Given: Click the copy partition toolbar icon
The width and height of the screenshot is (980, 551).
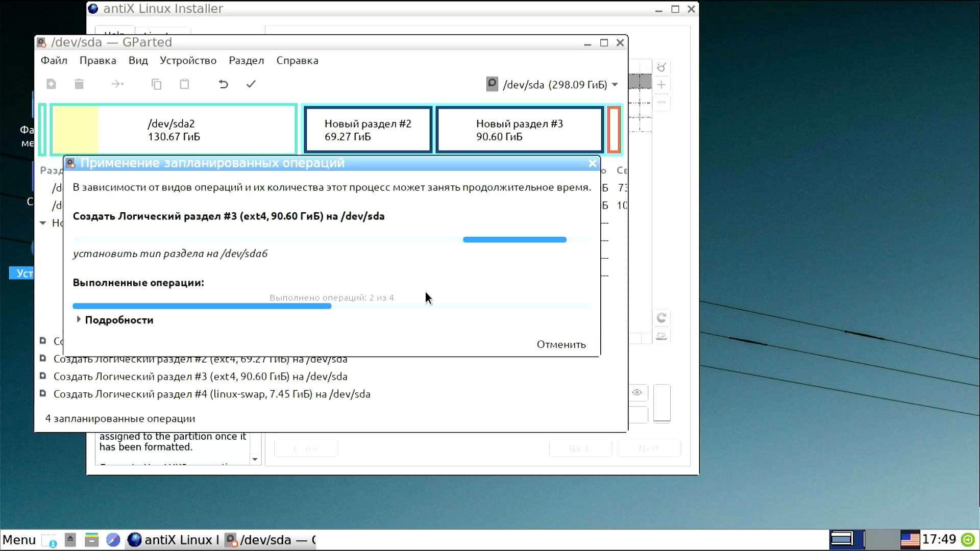Looking at the screenshot, I should click(x=157, y=84).
